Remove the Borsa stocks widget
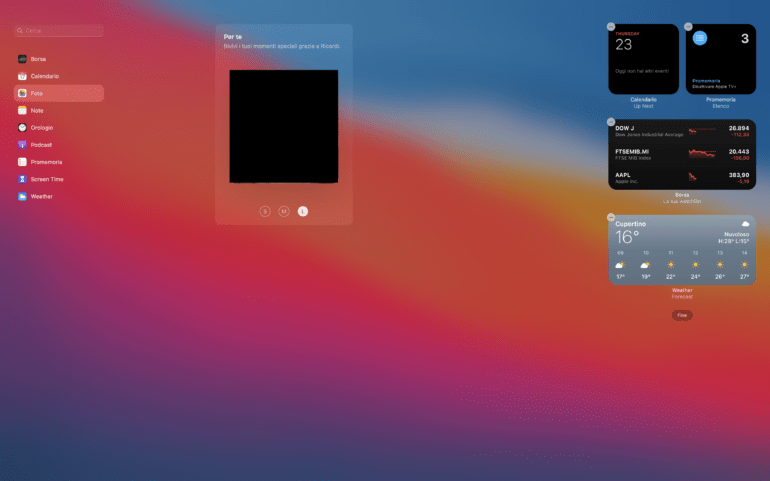Screen dimensions: 770x481 (611, 122)
